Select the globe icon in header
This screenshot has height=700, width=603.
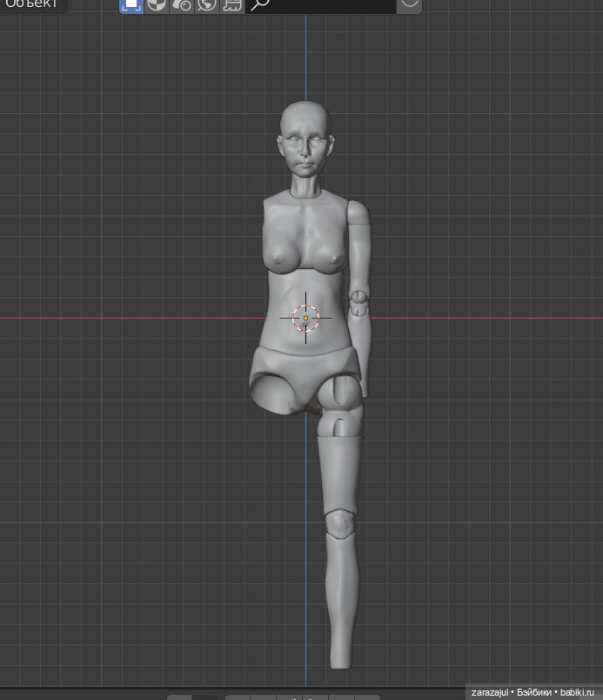point(207,5)
